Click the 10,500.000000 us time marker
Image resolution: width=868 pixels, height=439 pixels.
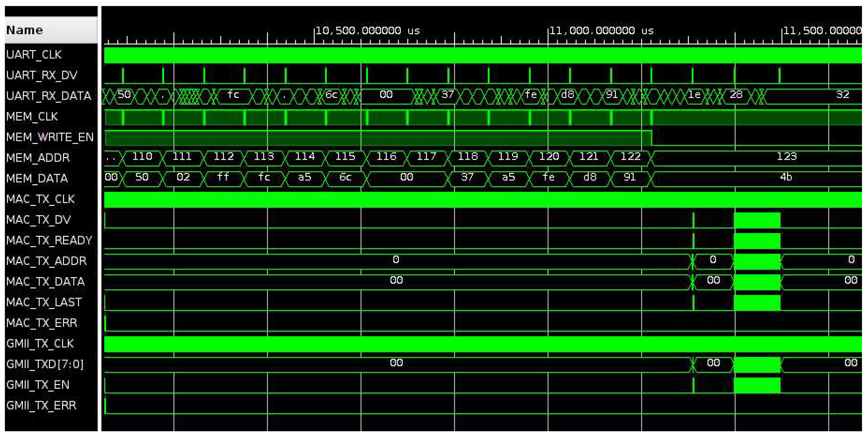tap(367, 31)
